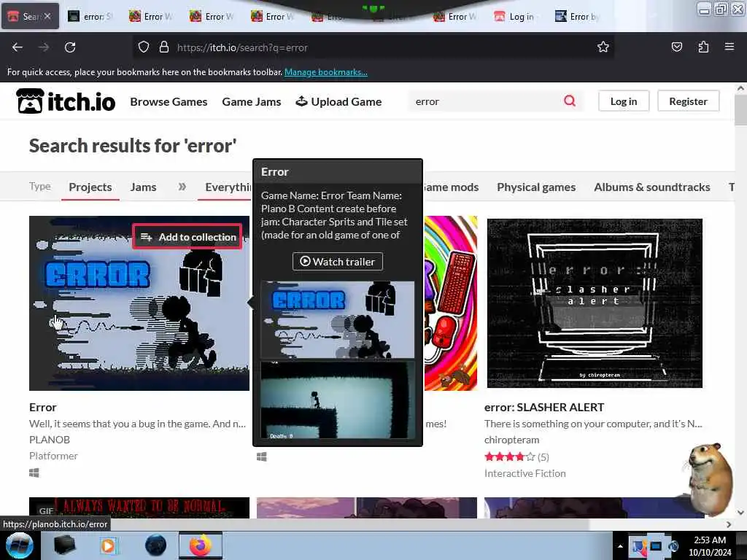747x560 pixels.
Task: Open the Firefox hamburger application menu
Action: click(729, 47)
